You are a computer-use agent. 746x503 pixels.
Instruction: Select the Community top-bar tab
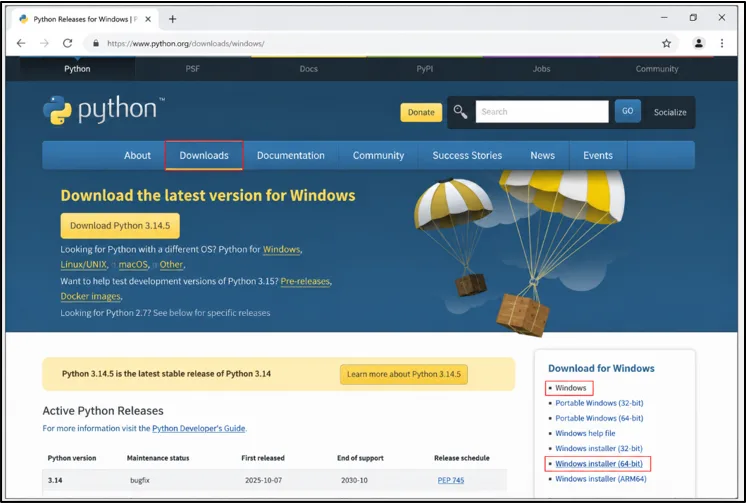tap(657, 69)
